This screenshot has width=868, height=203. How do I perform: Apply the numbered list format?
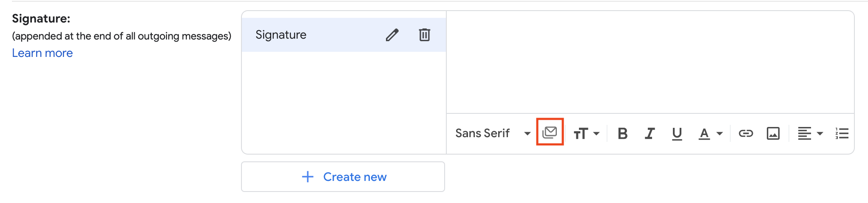(842, 133)
